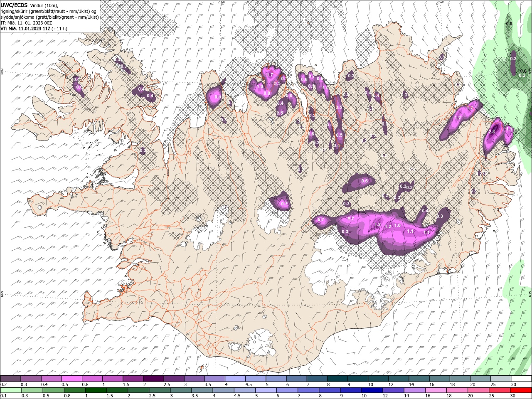This screenshot has width=532, height=399.
Task: Click the initial time line 'IT: Mið. 11. 01. 2023 00Z'
Action: pyautogui.click(x=27, y=22)
